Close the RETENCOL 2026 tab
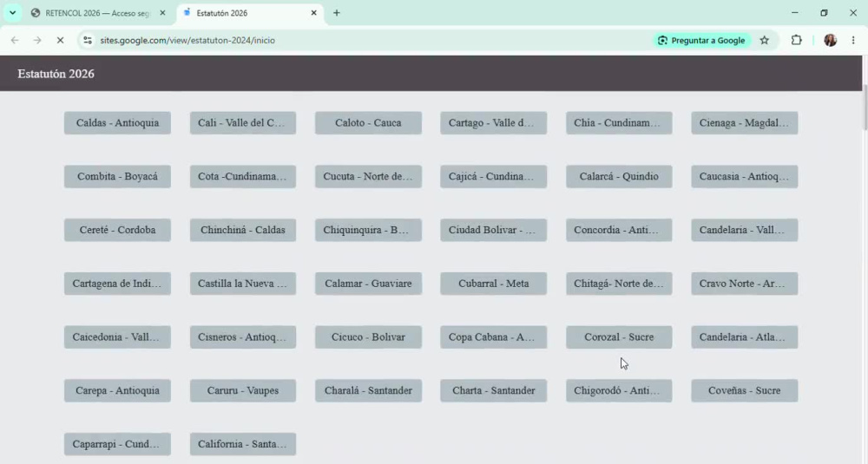Screen dimensions: 868x464 click(162, 13)
